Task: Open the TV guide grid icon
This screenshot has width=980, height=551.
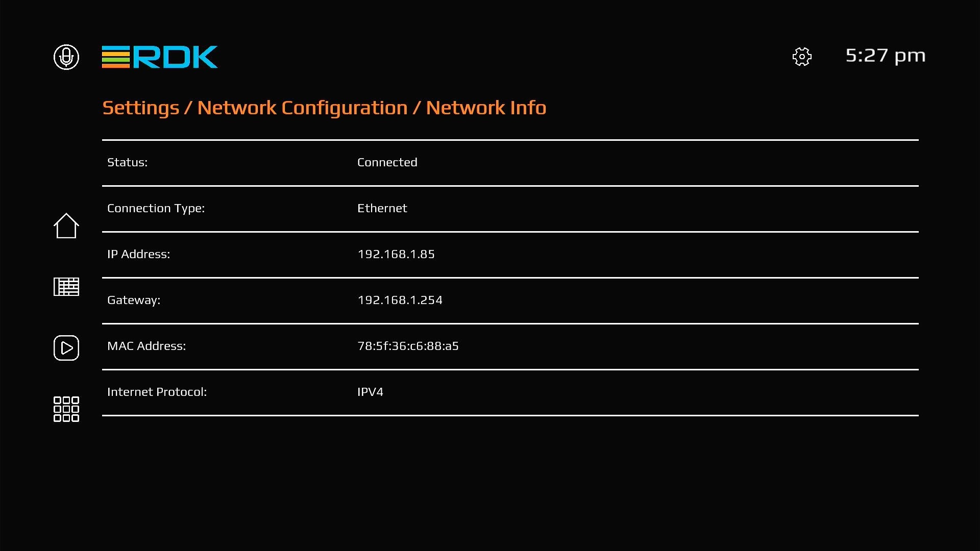Action: tap(66, 287)
